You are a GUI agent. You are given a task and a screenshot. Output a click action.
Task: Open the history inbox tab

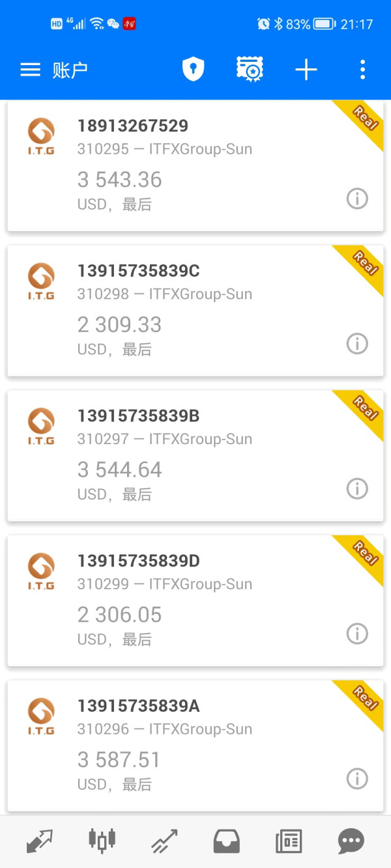(227, 841)
